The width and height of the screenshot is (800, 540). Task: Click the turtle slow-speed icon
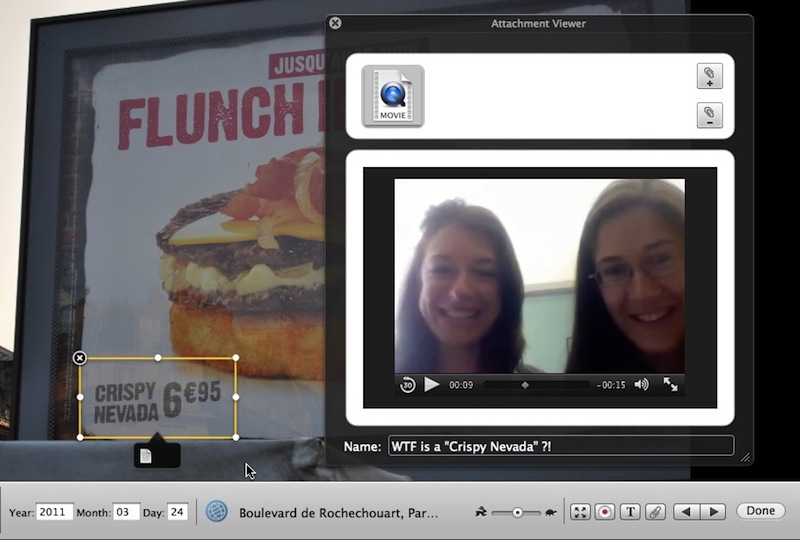tap(550, 512)
